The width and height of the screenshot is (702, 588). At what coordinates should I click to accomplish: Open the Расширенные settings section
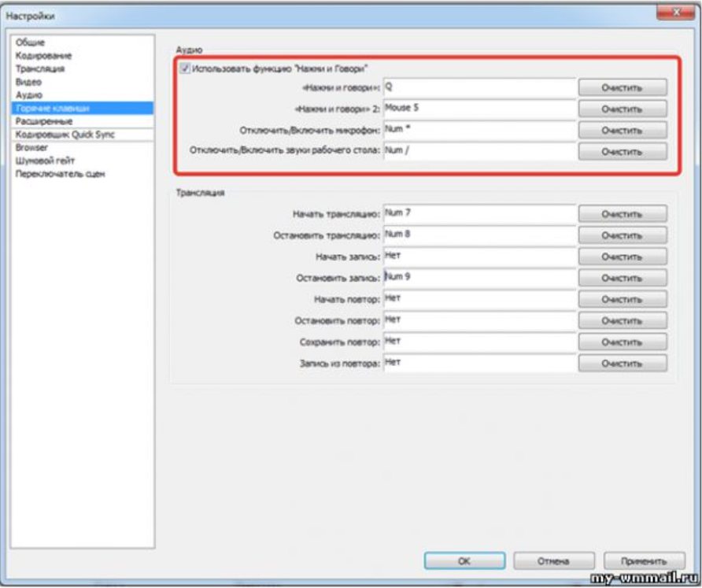click(x=44, y=121)
